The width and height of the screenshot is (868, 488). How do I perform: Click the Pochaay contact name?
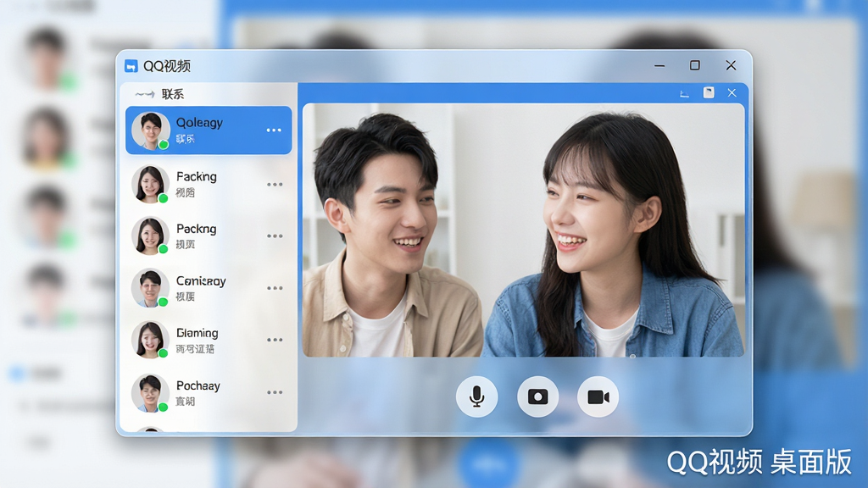(x=198, y=385)
